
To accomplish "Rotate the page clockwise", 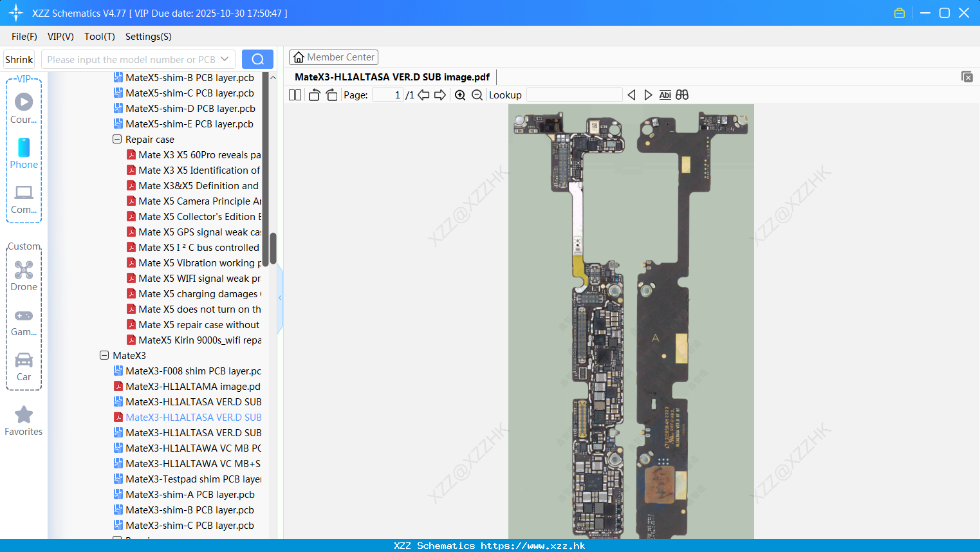I will pos(331,95).
